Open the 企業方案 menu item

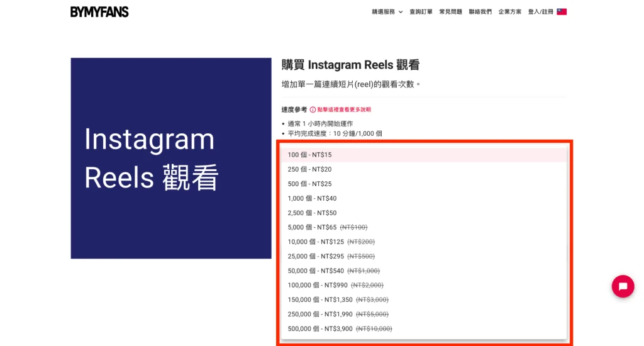coord(509,12)
